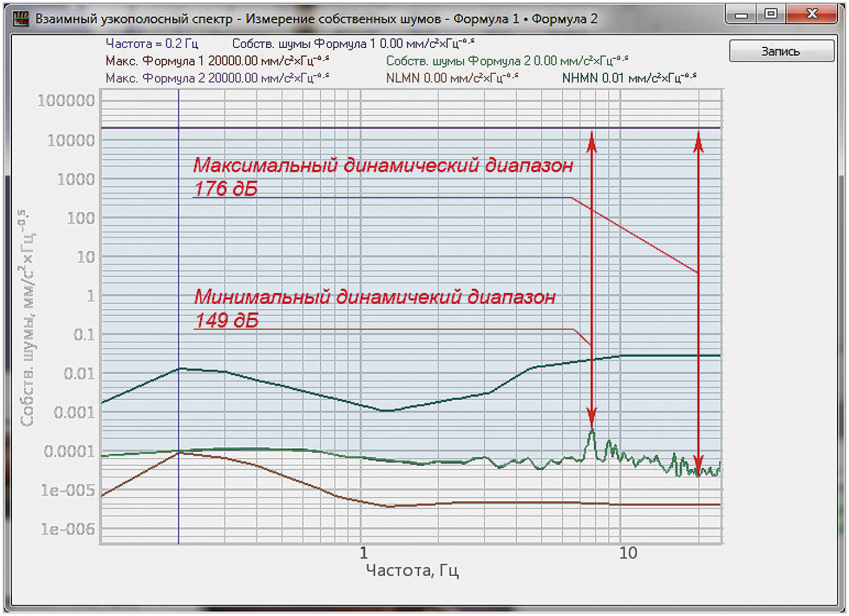The image size is (849, 616).
Task: Click the 100000 tick on the vertical axis
Action: [x=66, y=101]
